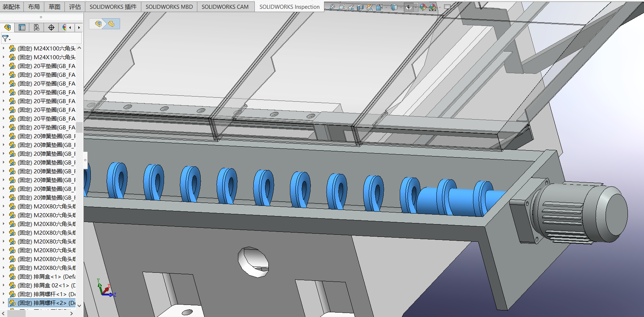Click the part icon in the breadcrumb
644x317 pixels.
[x=111, y=24]
